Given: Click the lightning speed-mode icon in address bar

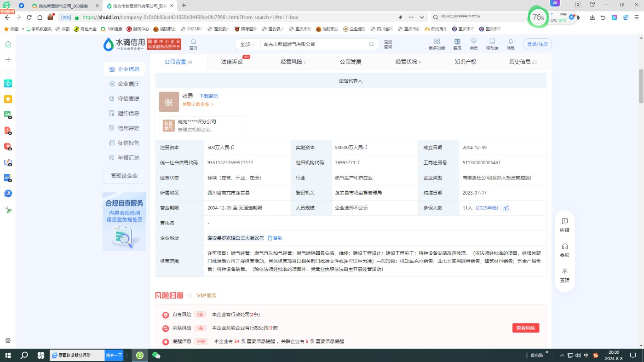Looking at the screenshot, I should [x=400, y=17].
